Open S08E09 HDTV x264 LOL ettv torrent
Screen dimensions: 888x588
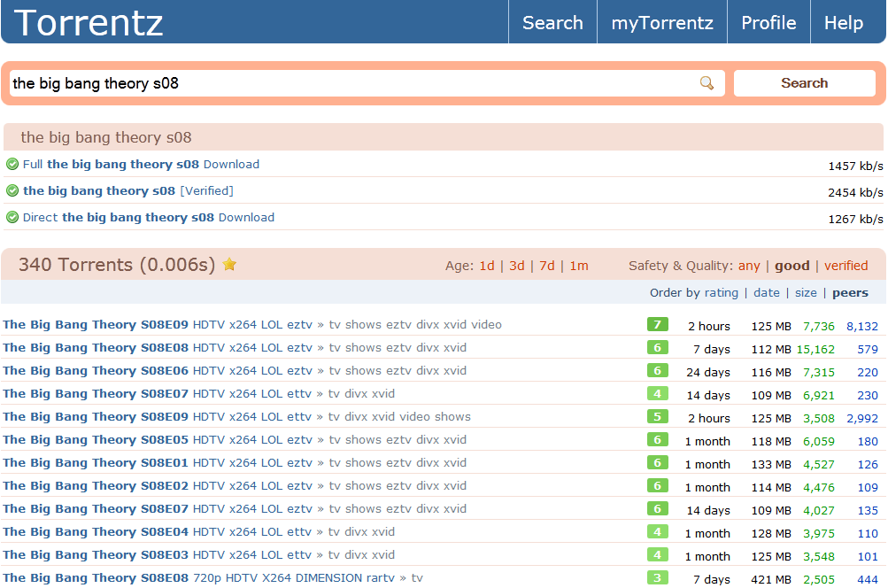[157, 417]
